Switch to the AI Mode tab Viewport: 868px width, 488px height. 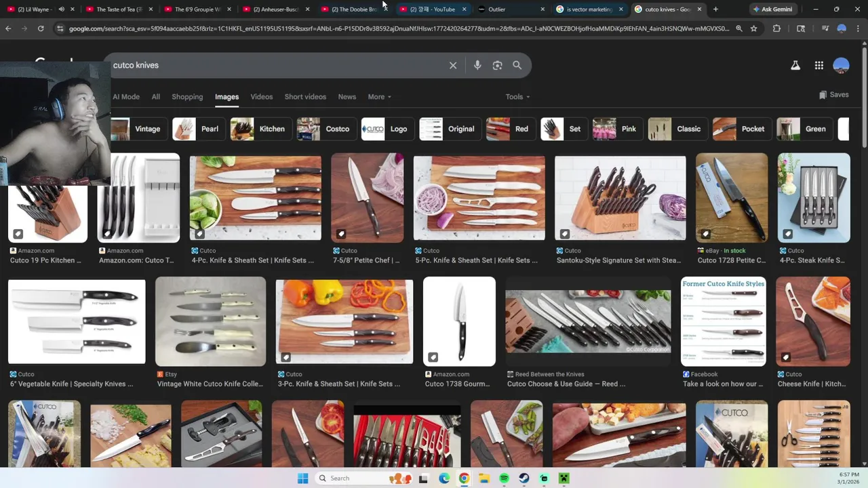126,97
